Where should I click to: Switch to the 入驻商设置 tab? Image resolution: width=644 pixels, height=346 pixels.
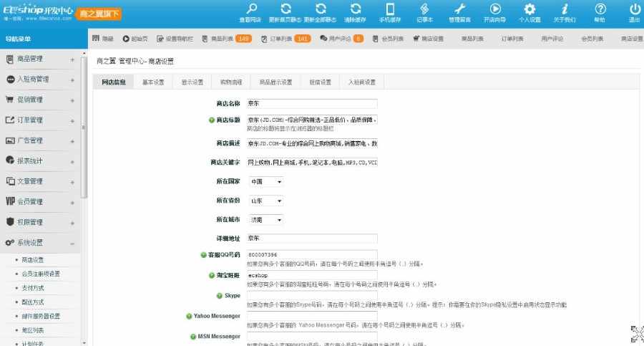[362, 82]
